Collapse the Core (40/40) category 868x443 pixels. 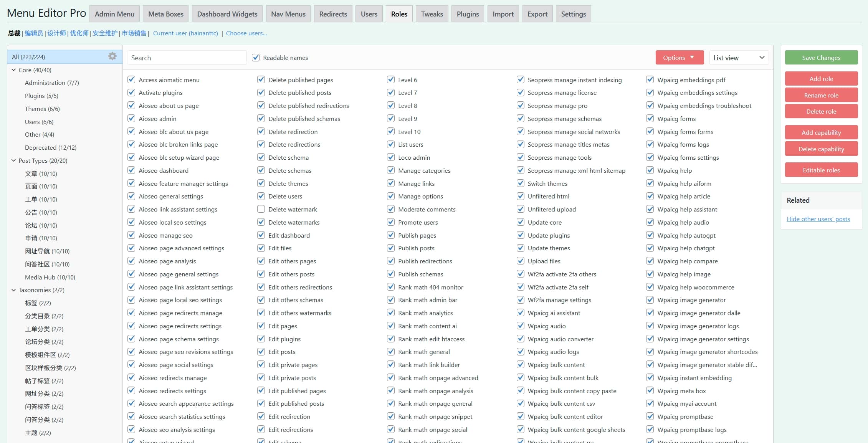pyautogui.click(x=14, y=70)
